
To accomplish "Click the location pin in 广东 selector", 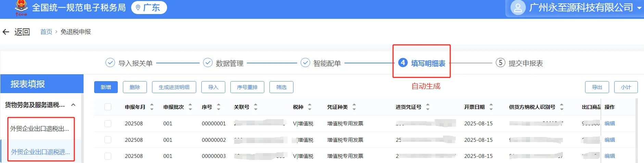I will (138, 8).
